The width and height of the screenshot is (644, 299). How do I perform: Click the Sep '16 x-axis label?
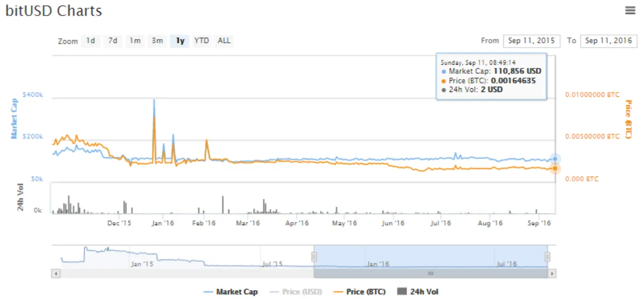tap(540, 223)
